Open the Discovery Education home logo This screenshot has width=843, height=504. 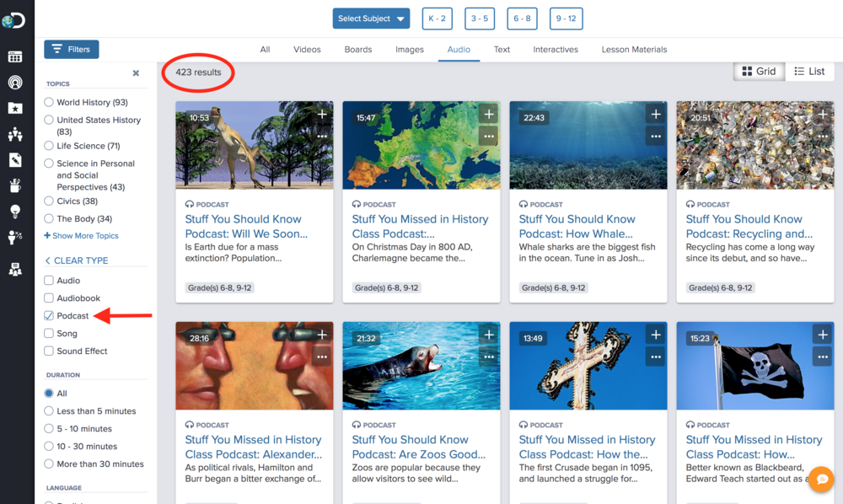[x=13, y=21]
